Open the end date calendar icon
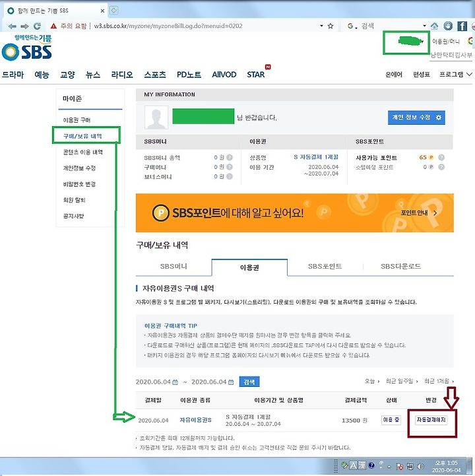 click(231, 382)
